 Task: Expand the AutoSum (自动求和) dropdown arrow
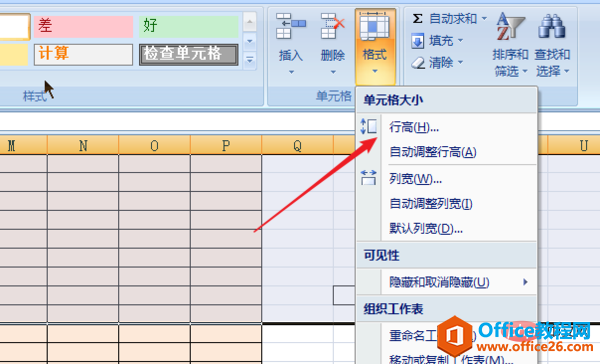(x=484, y=18)
